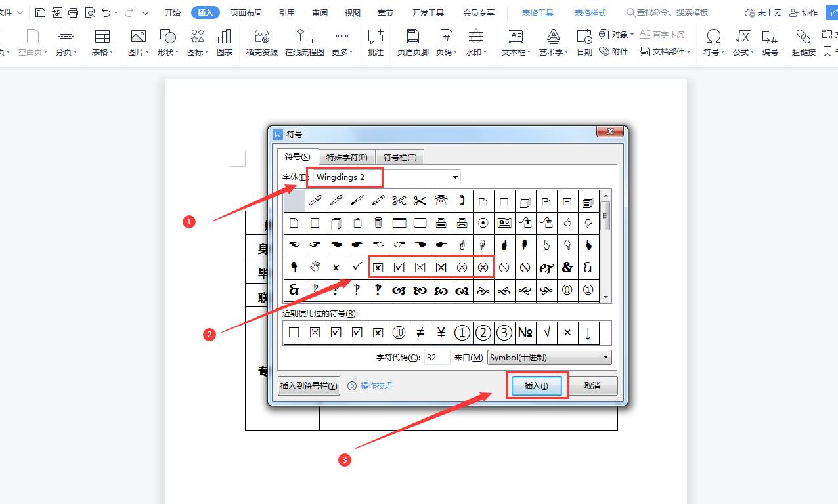Switch to 特殊字符(P) dialog tab
This screenshot has width=838, height=504.
(347, 157)
